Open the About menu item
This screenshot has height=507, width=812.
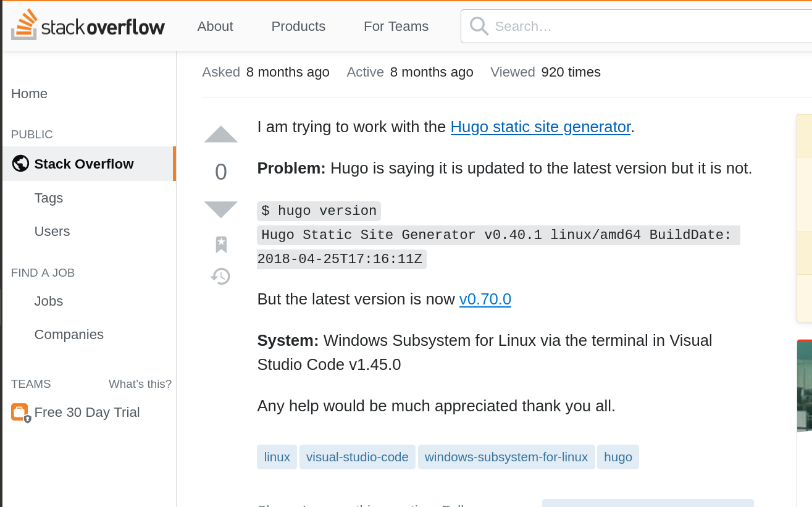pos(215,26)
